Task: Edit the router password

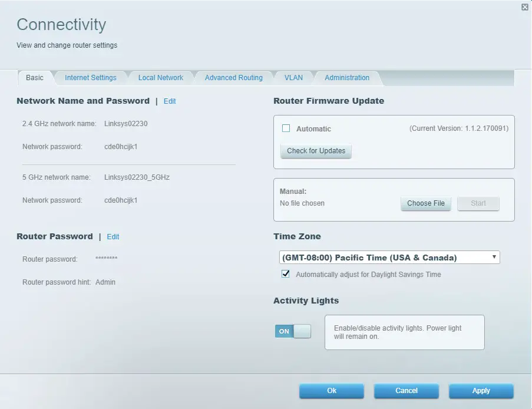Action: tap(113, 236)
